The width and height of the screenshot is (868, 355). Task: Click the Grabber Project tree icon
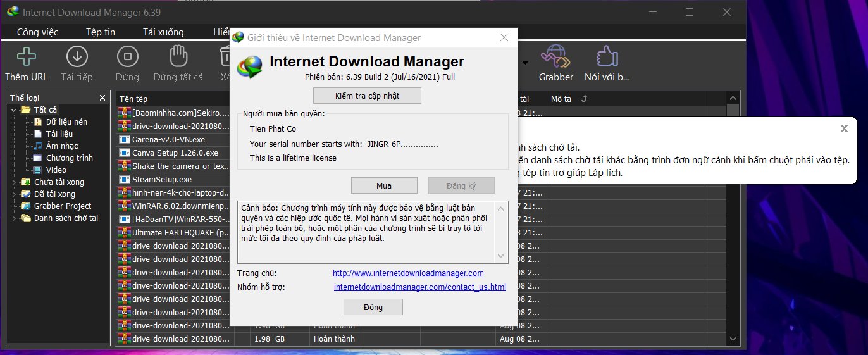26,206
